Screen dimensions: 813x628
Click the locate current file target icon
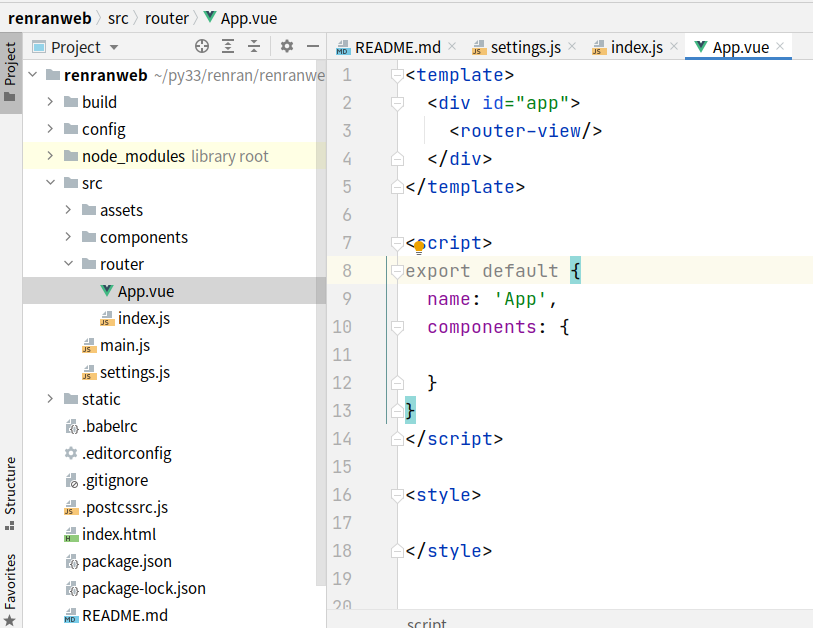point(202,47)
